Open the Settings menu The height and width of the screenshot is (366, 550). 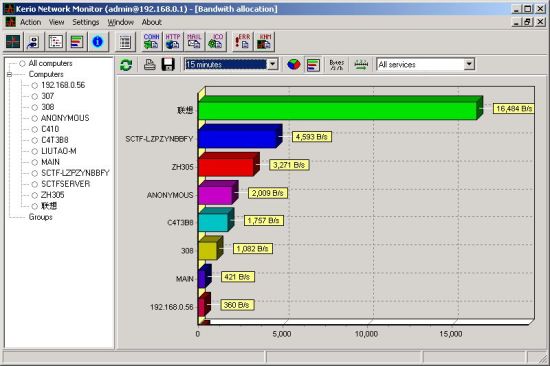[x=86, y=22]
